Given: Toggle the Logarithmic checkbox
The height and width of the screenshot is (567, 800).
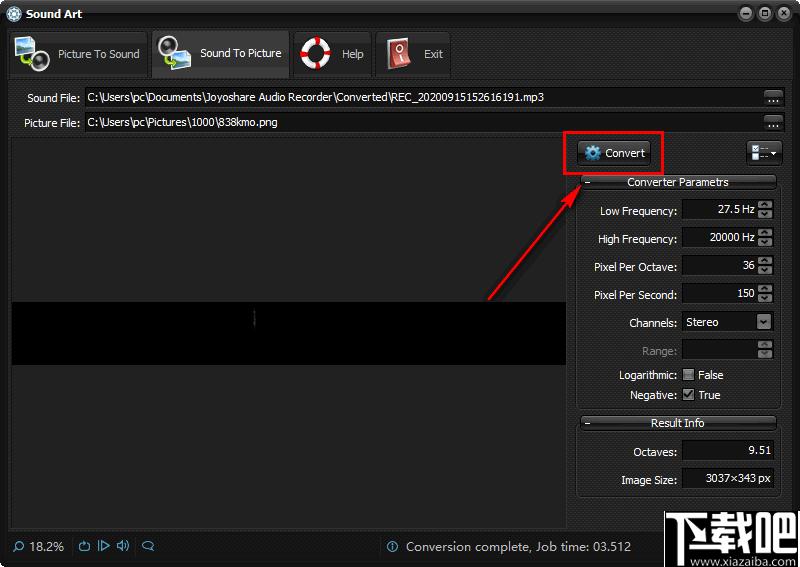Looking at the screenshot, I should 688,375.
